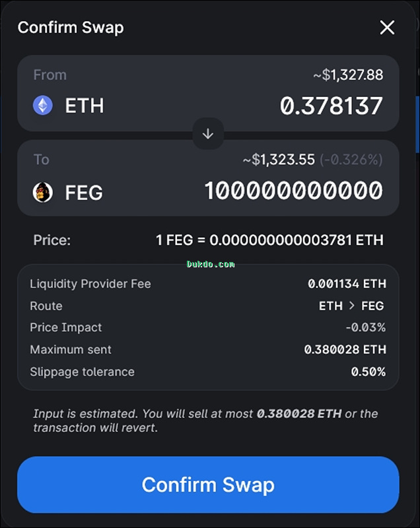Click the FEG gorilla token icon
The width and height of the screenshot is (420, 528).
point(43,192)
